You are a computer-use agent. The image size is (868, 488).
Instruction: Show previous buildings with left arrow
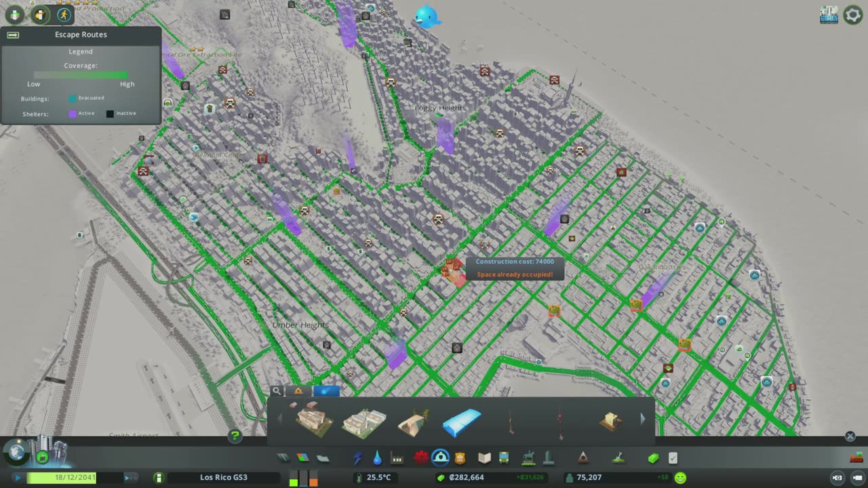coord(279,420)
